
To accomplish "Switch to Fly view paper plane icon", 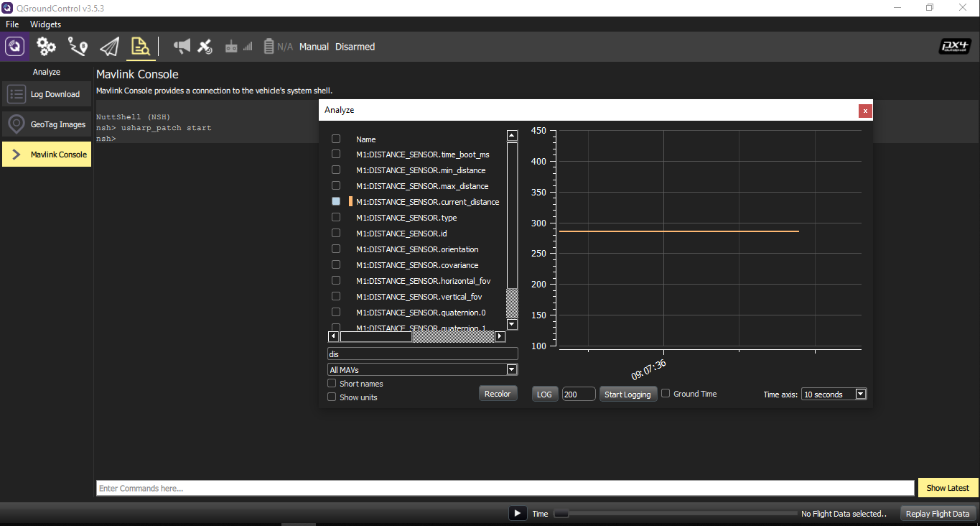I will 109,47.
